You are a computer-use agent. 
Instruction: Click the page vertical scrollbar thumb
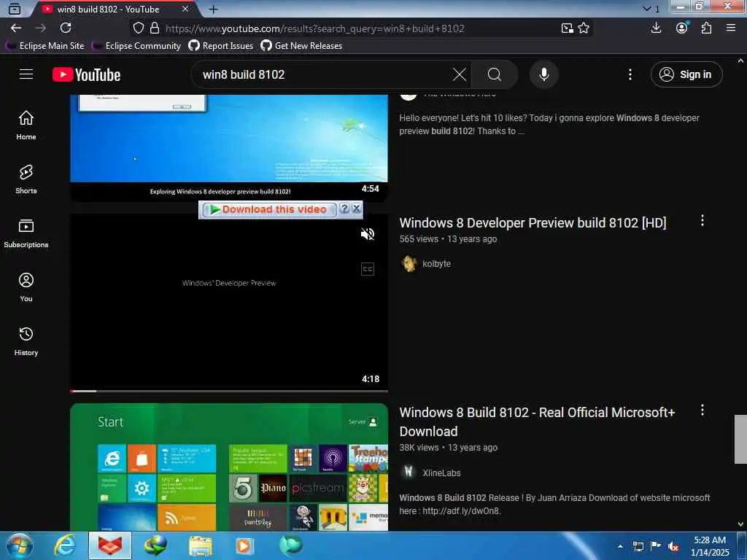(x=740, y=439)
